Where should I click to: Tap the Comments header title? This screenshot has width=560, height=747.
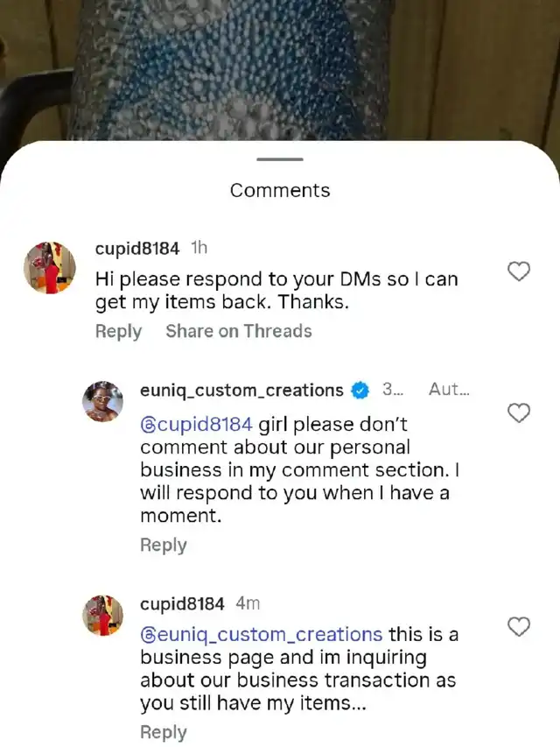click(280, 191)
